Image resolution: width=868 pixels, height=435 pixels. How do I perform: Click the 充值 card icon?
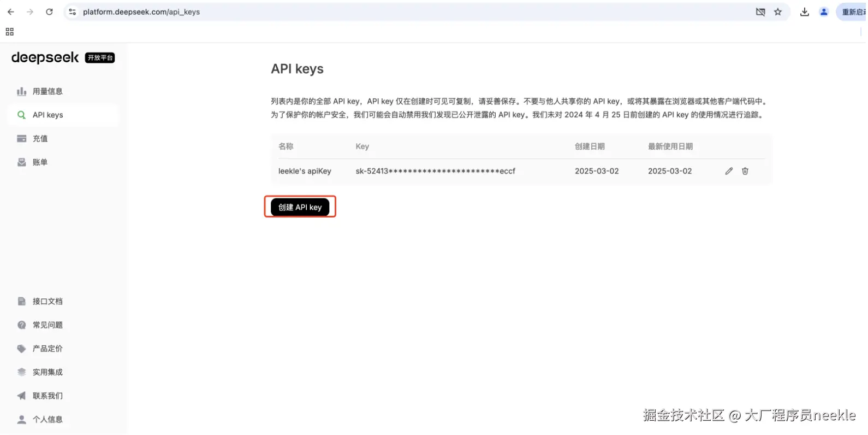click(22, 139)
